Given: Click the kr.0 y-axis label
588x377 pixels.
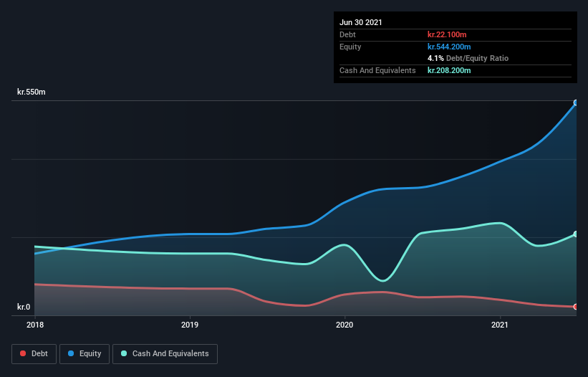Looking at the screenshot, I should [x=24, y=307].
